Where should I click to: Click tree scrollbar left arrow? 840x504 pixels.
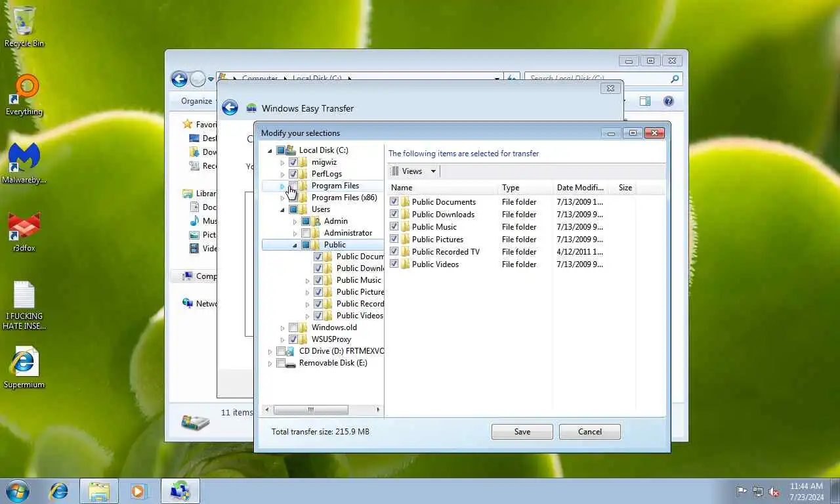click(x=266, y=410)
